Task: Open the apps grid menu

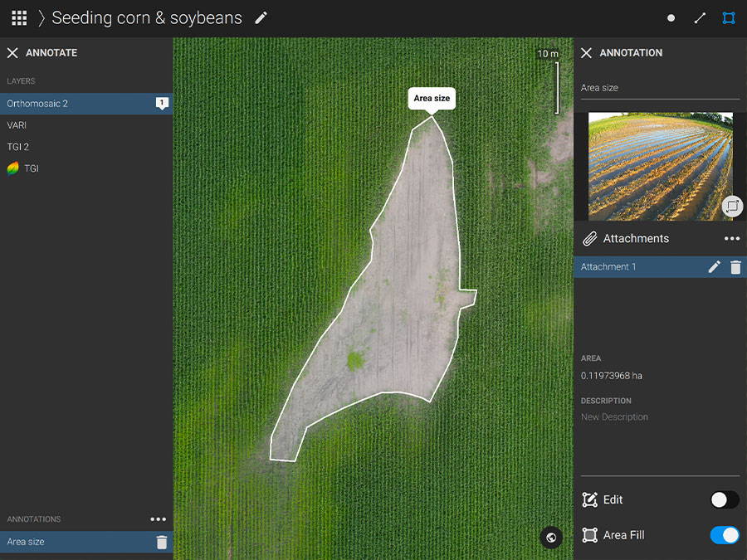Action: tap(19, 18)
